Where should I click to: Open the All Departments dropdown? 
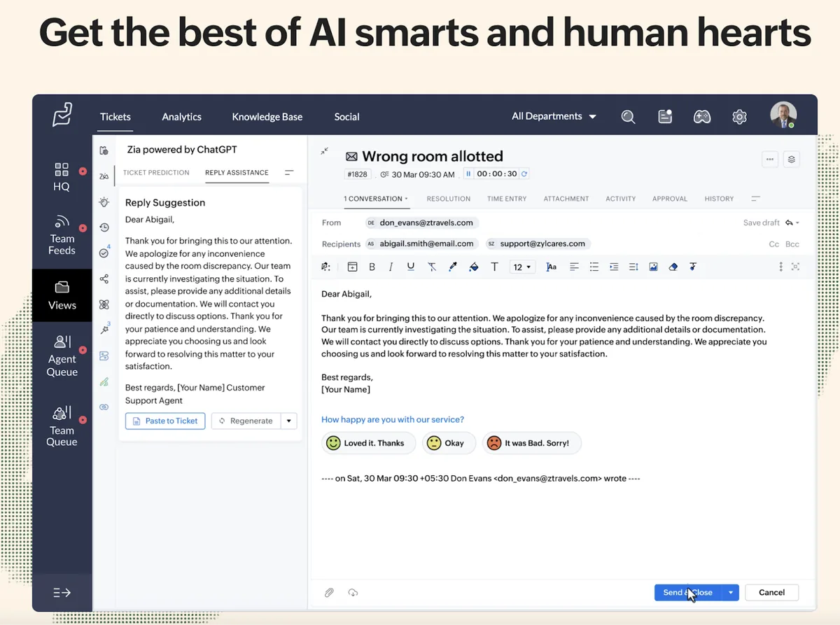[554, 116]
